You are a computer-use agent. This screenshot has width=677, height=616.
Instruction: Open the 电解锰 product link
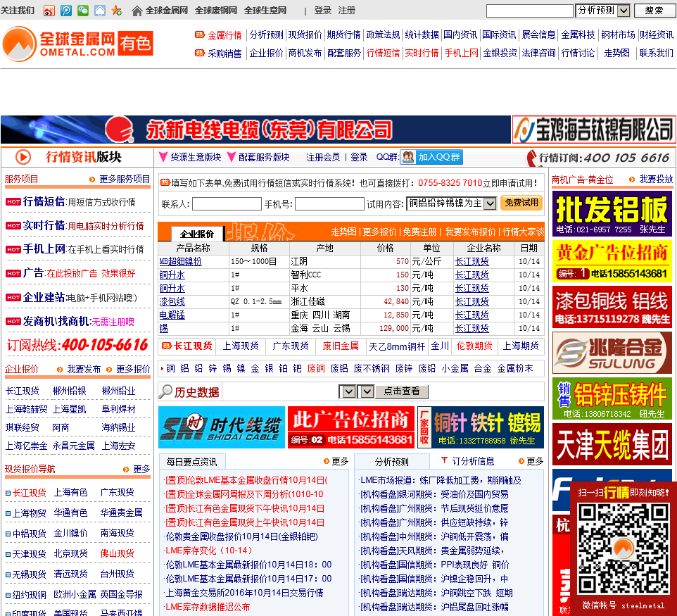click(x=172, y=315)
